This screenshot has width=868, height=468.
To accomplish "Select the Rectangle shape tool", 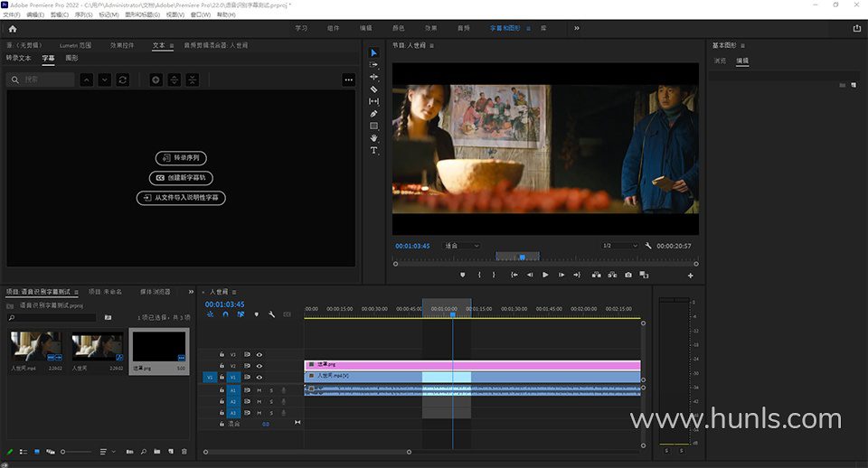I will [373, 126].
